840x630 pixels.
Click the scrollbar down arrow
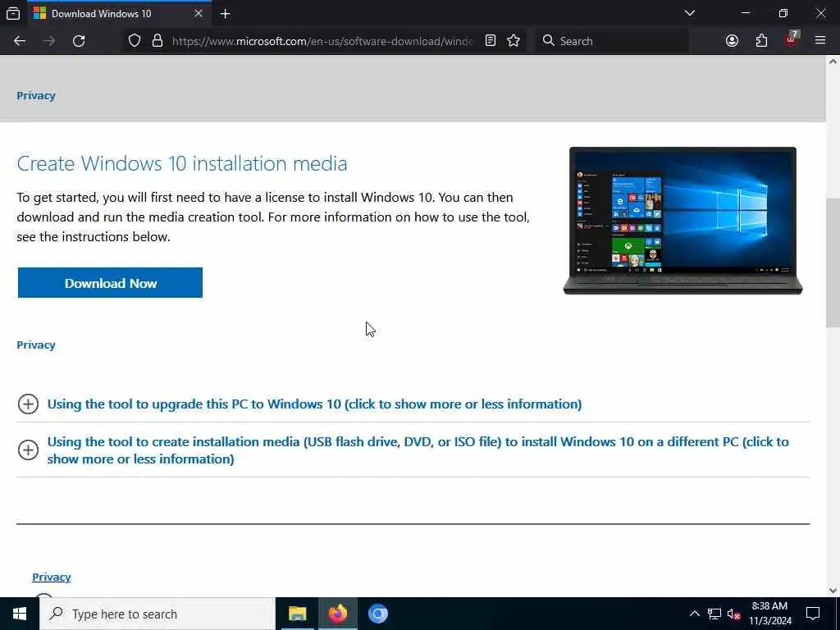coord(833,591)
